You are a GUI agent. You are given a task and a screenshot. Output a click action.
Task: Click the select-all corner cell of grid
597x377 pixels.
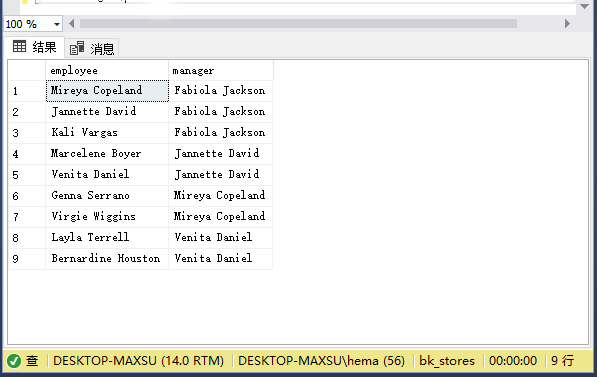(x=27, y=70)
